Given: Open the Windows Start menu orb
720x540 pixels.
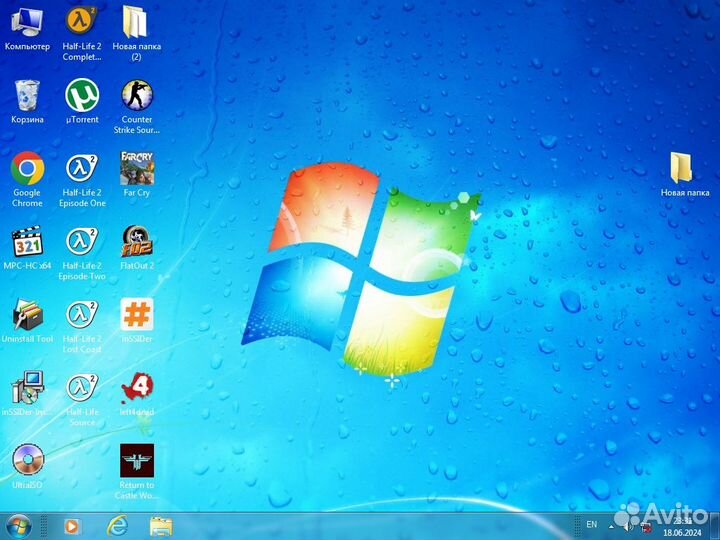Looking at the screenshot, I should tap(18, 525).
